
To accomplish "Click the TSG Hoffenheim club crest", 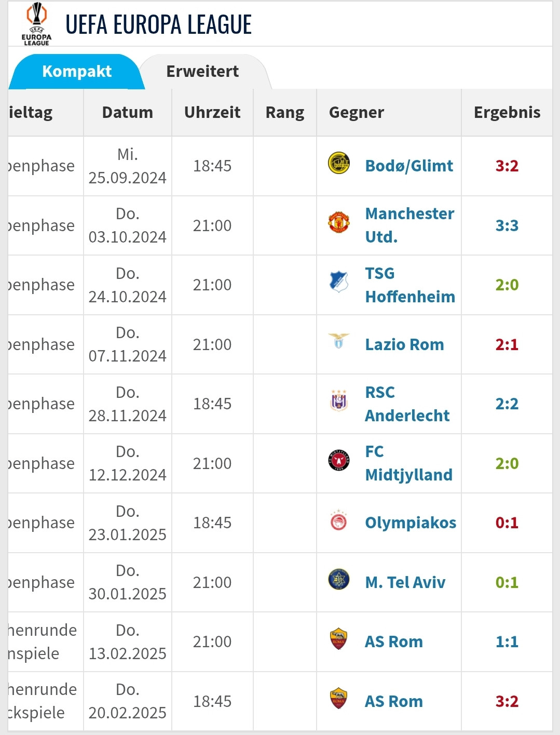I will 339,282.
